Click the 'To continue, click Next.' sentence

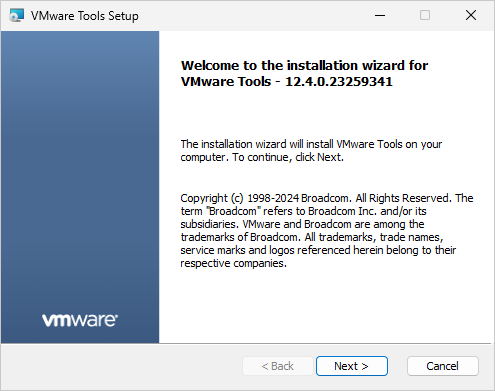tap(288, 157)
